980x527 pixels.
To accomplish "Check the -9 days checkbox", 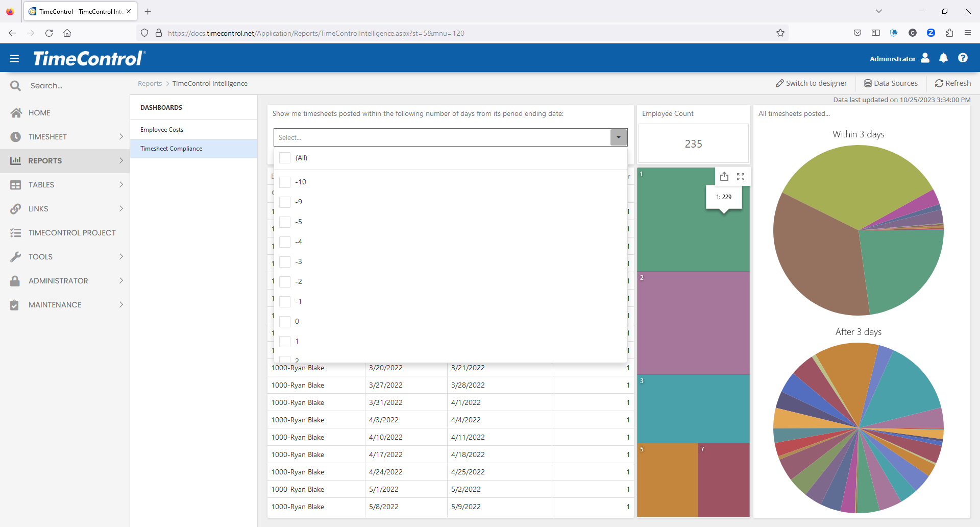I will (x=285, y=202).
